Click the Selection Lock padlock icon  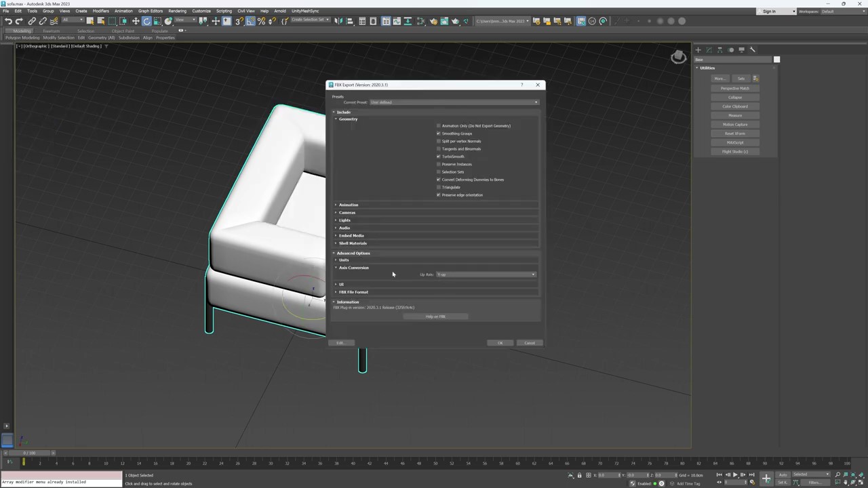point(580,475)
